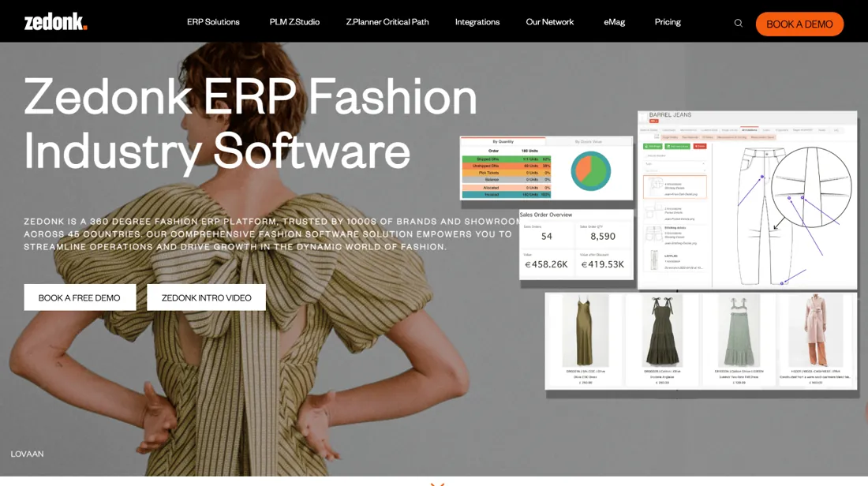
Task: Click the Shipped DNs green row
Action: click(507, 159)
